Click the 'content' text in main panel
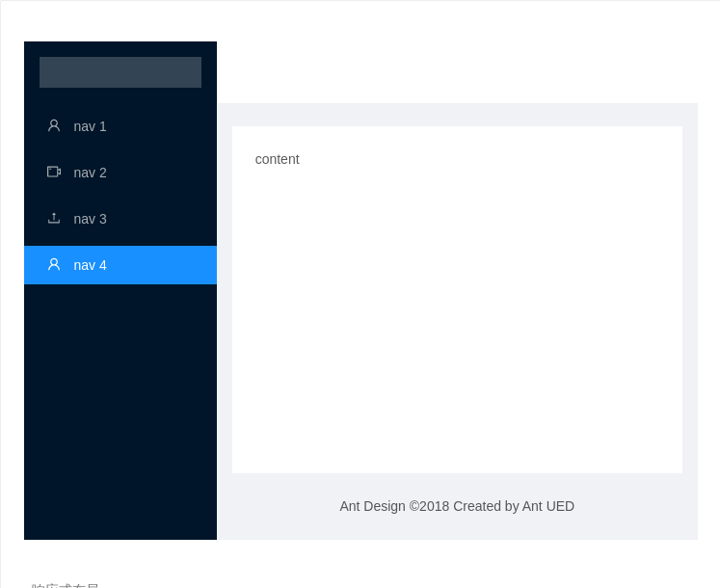 [x=277, y=159]
